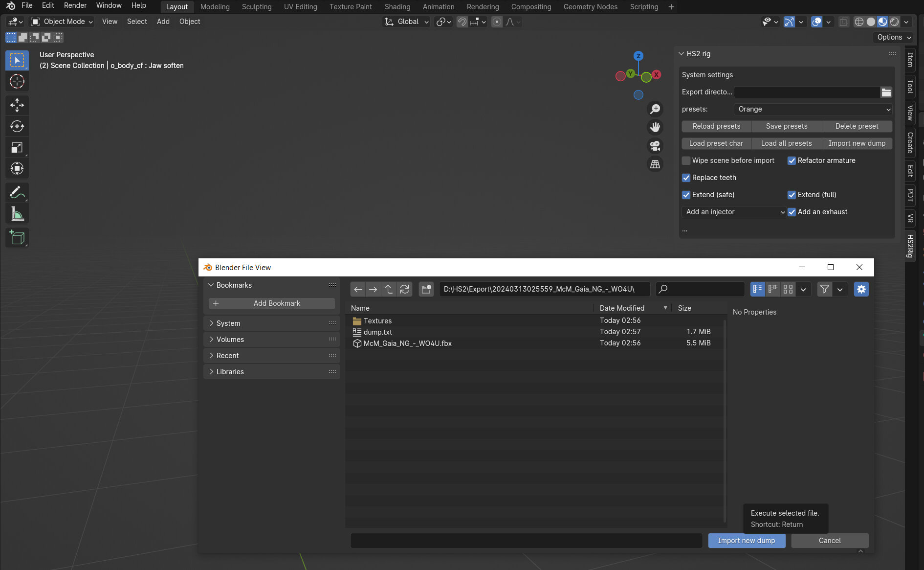Open the Object Mode dropdown
The height and width of the screenshot is (570, 924).
point(62,22)
